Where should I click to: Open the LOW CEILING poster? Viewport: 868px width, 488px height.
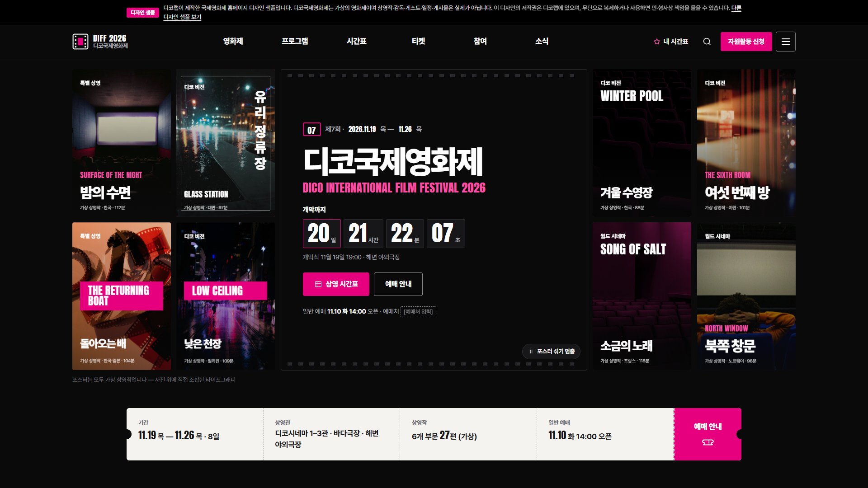[x=226, y=296]
